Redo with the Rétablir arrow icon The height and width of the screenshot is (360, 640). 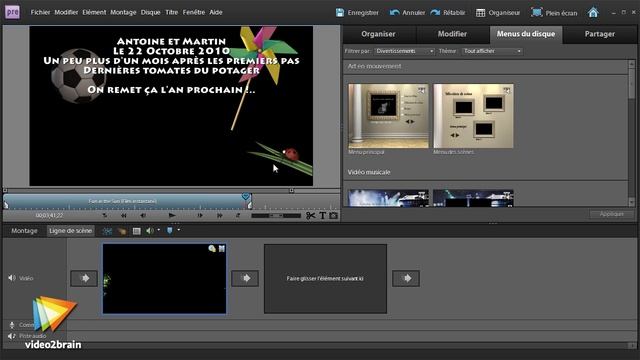pos(436,13)
